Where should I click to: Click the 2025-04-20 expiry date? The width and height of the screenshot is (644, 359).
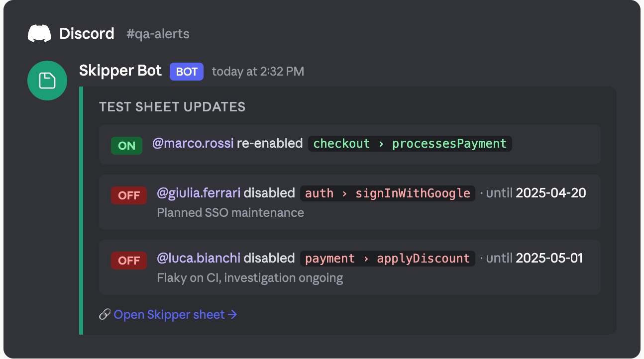point(551,193)
